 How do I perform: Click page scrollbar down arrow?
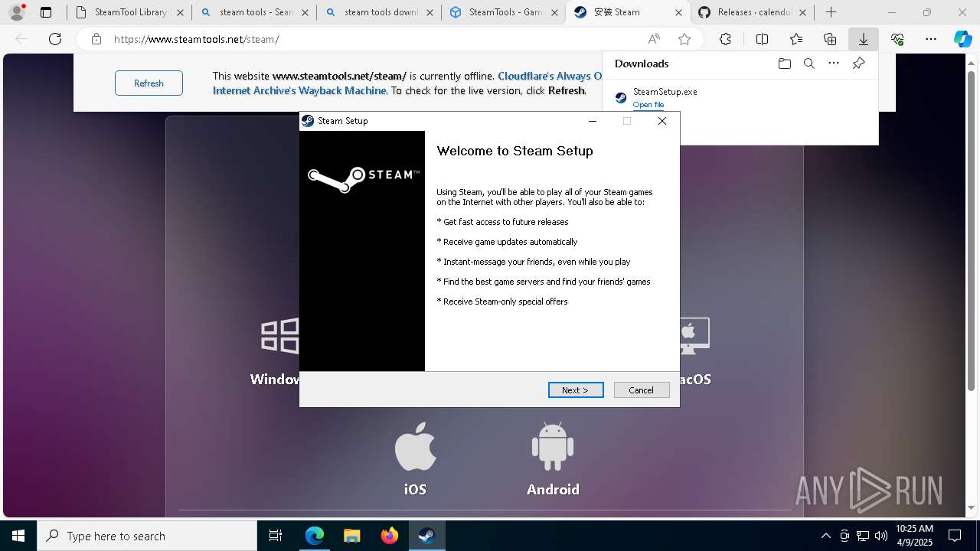[972, 507]
